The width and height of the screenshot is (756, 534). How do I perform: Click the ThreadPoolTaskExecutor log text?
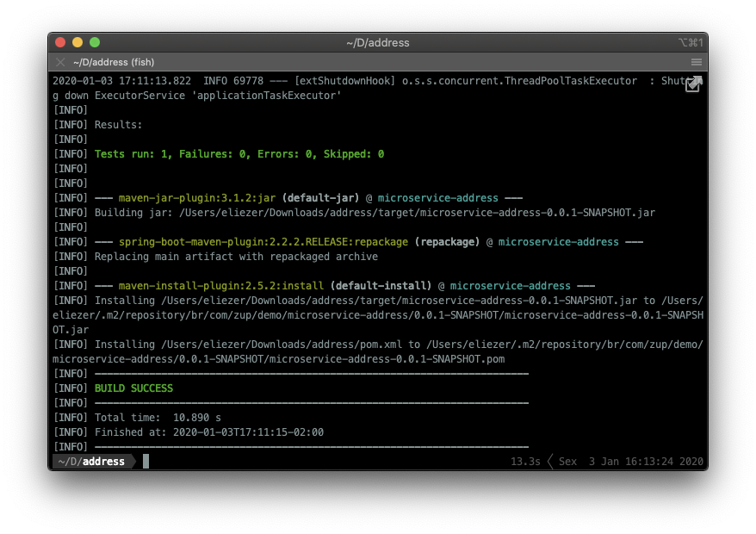tap(570, 81)
